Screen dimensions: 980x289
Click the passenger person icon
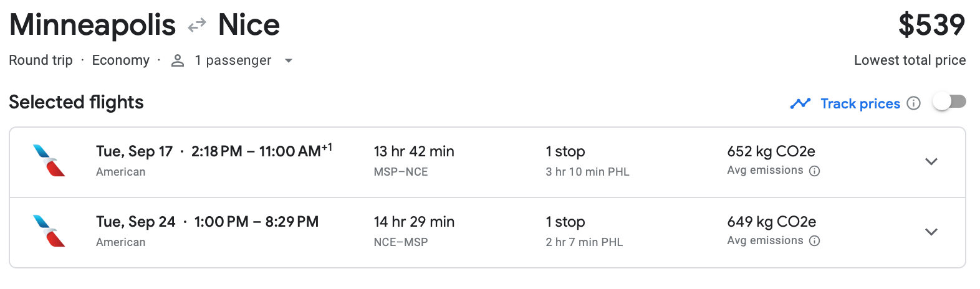pyautogui.click(x=178, y=60)
